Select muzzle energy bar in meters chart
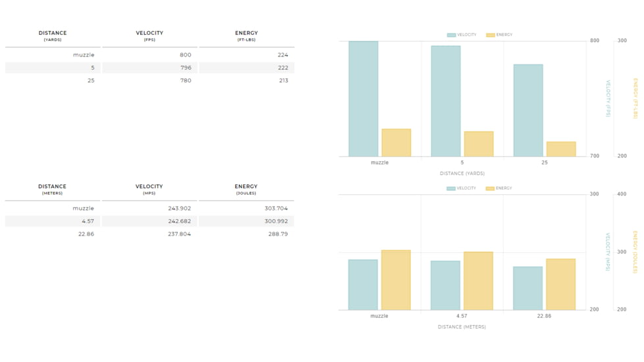 (396, 280)
